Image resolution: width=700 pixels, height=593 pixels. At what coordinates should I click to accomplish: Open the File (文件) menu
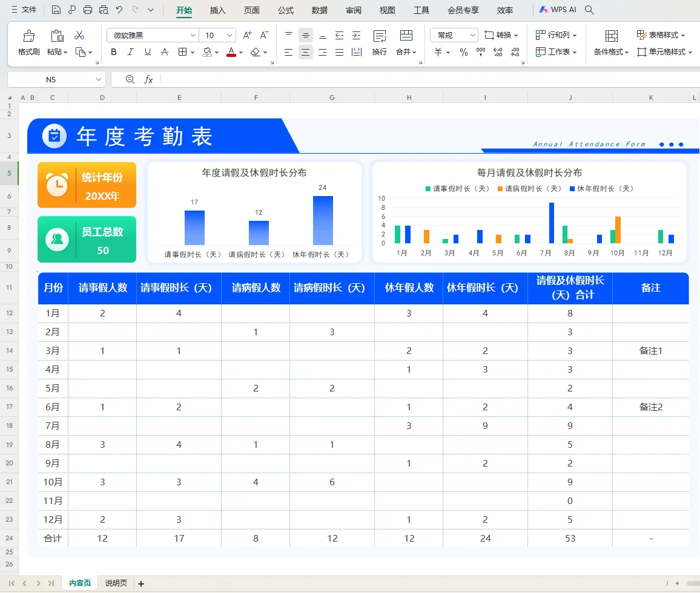(24, 10)
